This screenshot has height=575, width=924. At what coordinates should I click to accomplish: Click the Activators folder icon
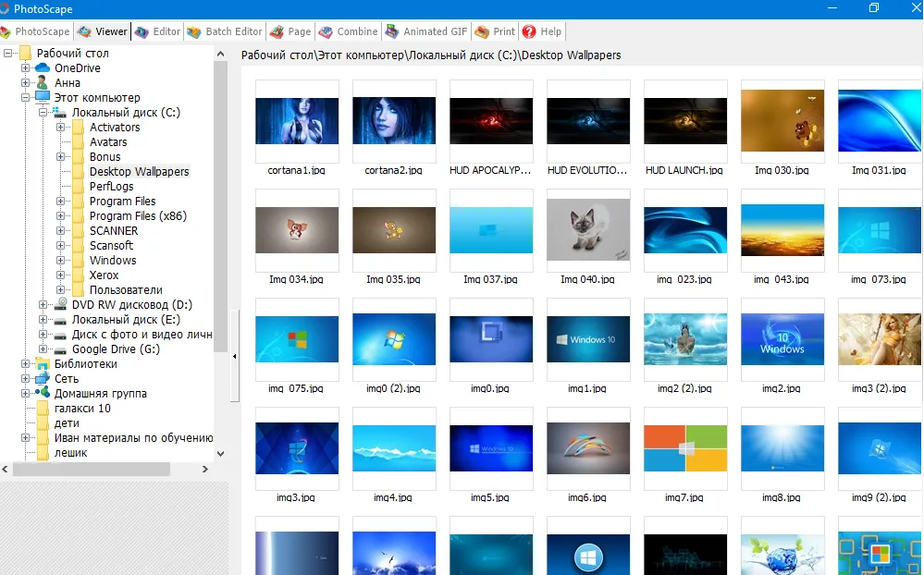pos(79,128)
